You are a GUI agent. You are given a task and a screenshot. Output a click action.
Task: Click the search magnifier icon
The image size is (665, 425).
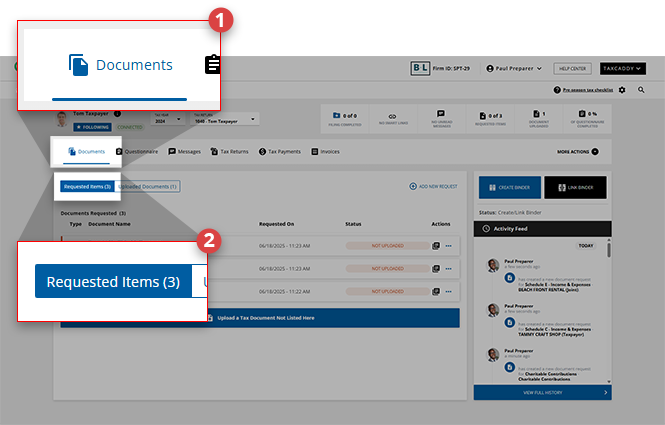pyautogui.click(x=641, y=90)
